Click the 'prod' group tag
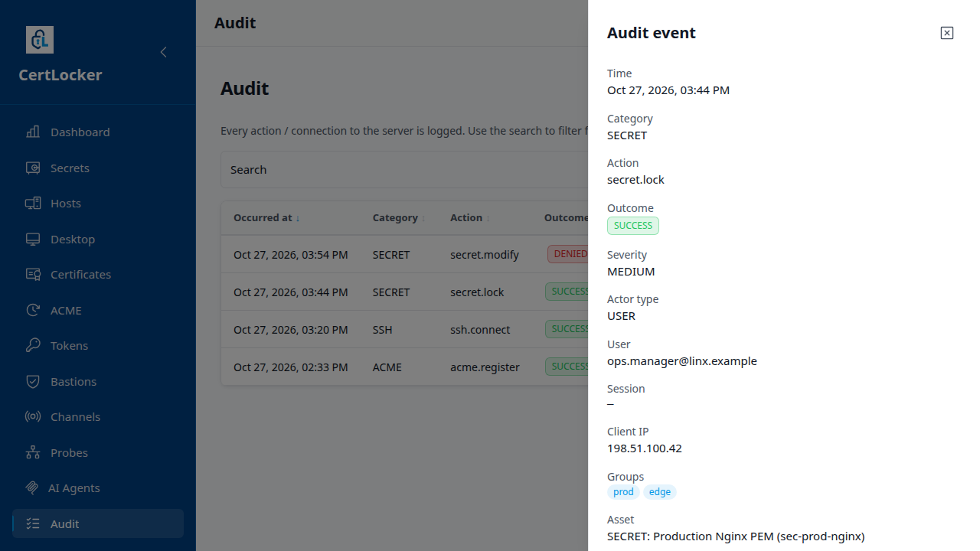The height and width of the screenshot is (551, 980). 623,492
